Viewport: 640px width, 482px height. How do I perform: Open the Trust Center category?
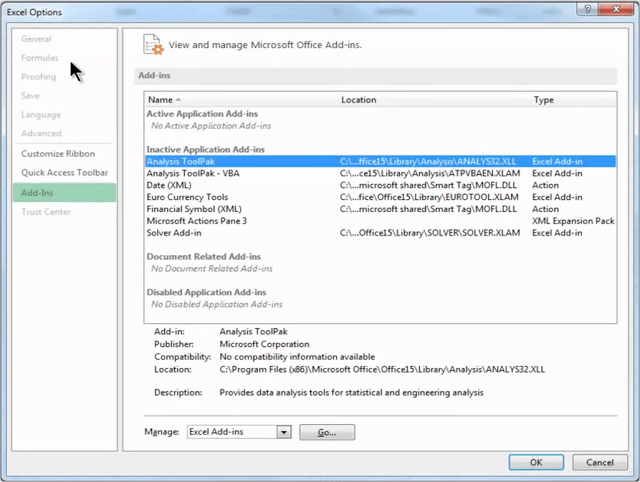point(46,212)
